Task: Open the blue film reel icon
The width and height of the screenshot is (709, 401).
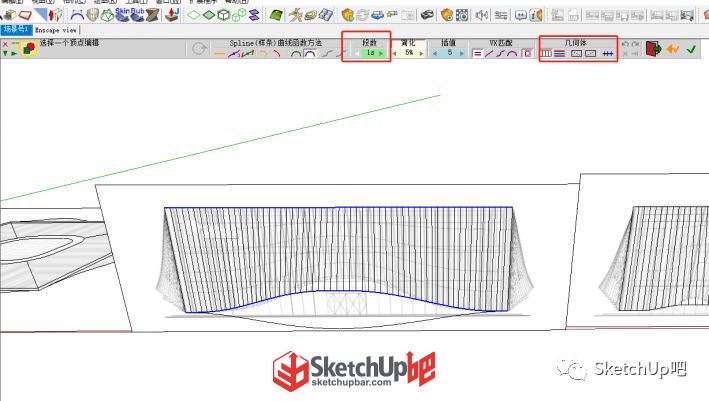Action: (462, 15)
